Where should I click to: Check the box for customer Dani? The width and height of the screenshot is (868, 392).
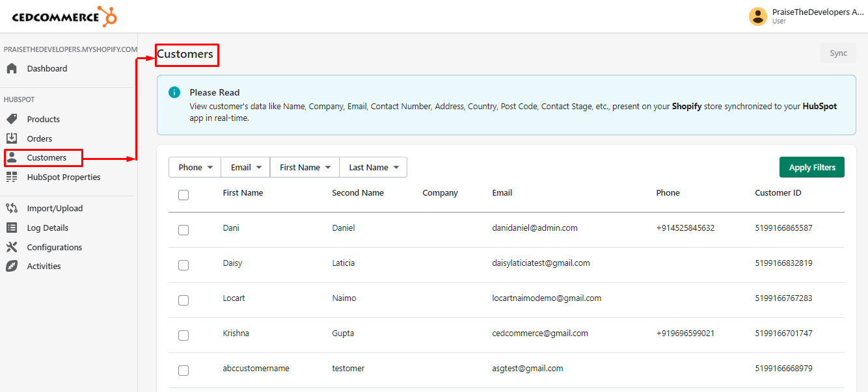183,229
